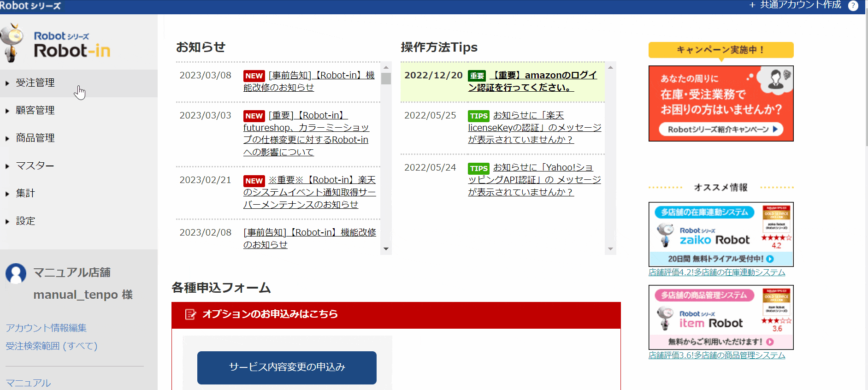Image resolution: width=868 pixels, height=390 pixels.
Task: Click the edit icon beside オプションのお申込みはこちら
Action: click(x=190, y=314)
